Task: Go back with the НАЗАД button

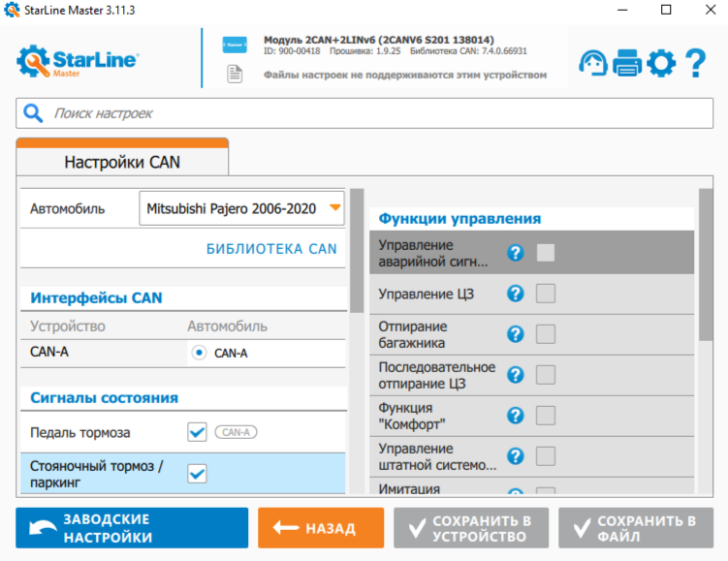Action: pos(321,528)
